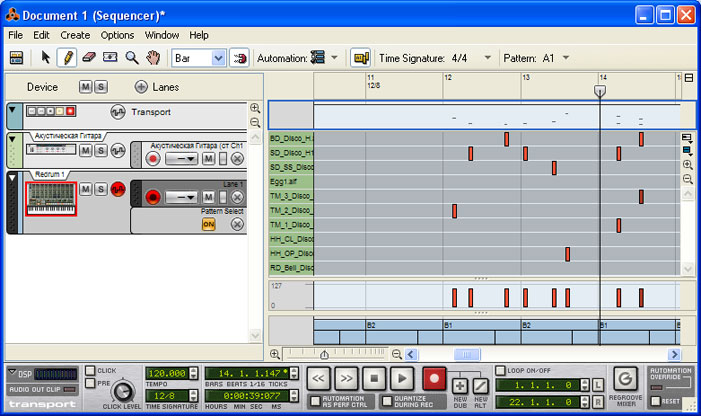Select the Arrow selection tool

[x=45, y=58]
